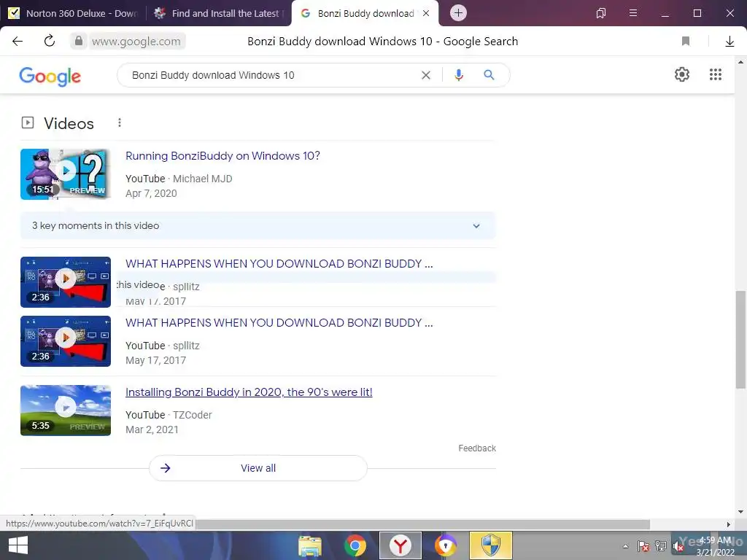Screen dimensions: 747x560
Task: Open the Videos section three-dot menu
Action: tap(120, 122)
